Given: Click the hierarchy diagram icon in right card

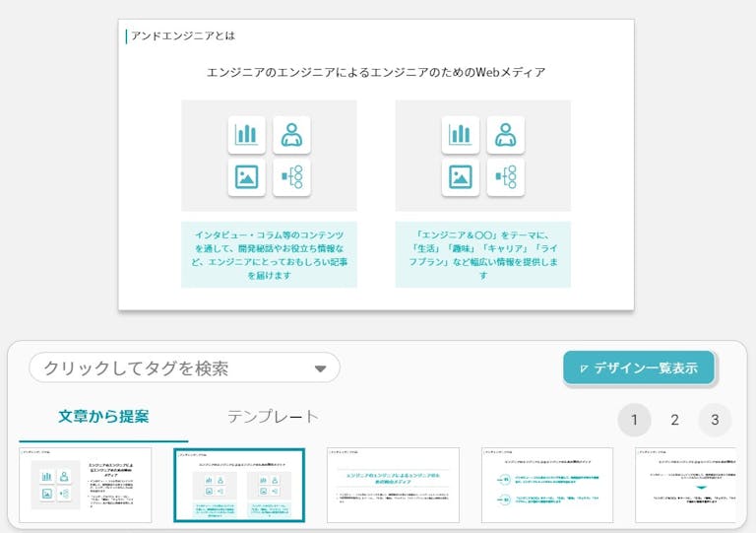Looking at the screenshot, I should [506, 177].
